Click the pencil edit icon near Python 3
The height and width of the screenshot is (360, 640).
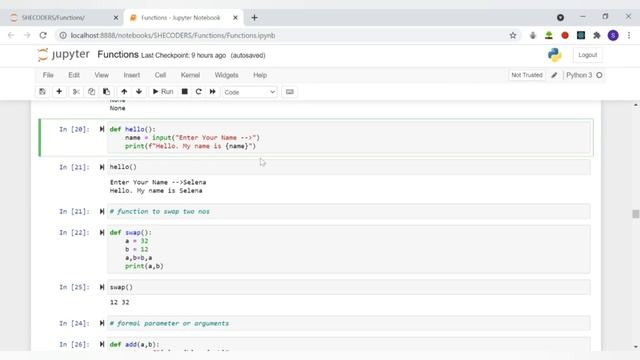(554, 75)
